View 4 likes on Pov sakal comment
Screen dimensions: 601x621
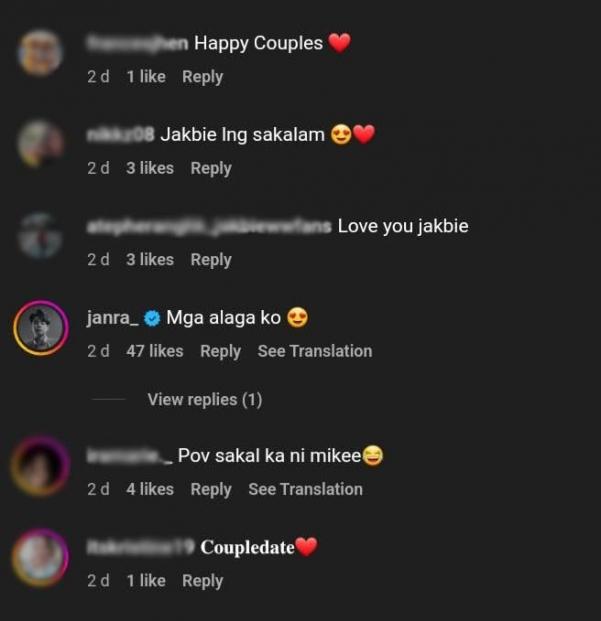(x=150, y=490)
